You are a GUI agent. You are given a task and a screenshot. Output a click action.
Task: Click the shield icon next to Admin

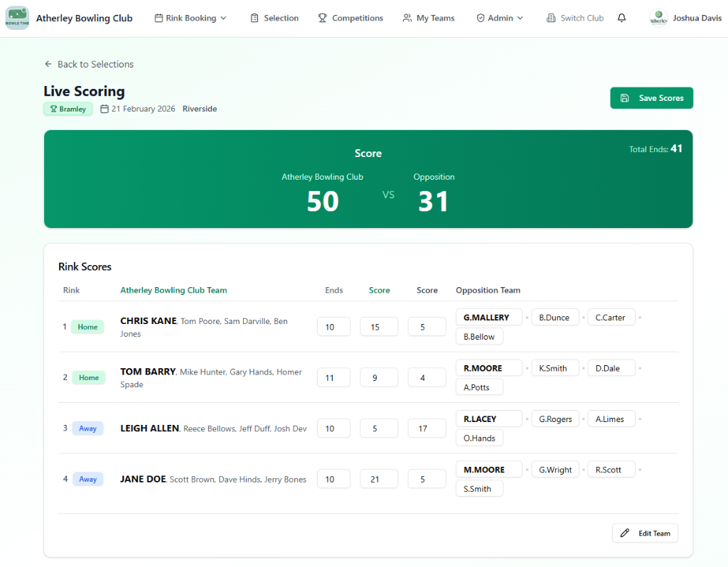[x=481, y=18]
